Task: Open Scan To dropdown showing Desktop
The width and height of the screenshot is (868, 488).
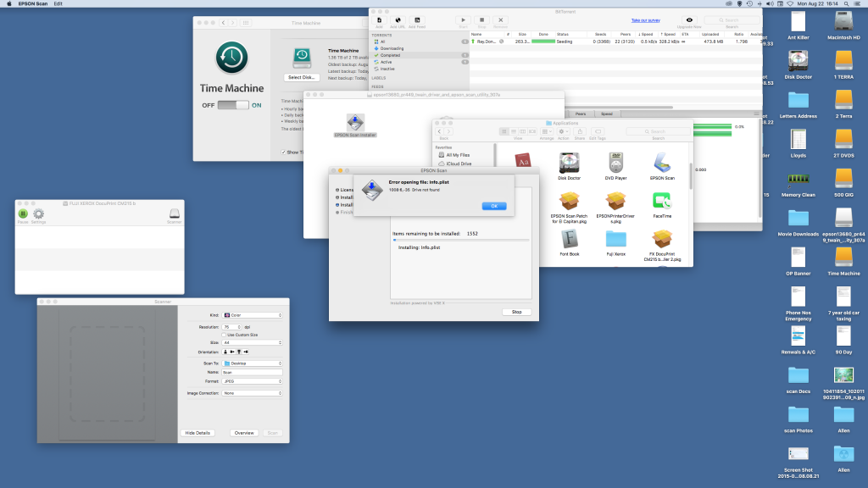Action: (x=253, y=363)
